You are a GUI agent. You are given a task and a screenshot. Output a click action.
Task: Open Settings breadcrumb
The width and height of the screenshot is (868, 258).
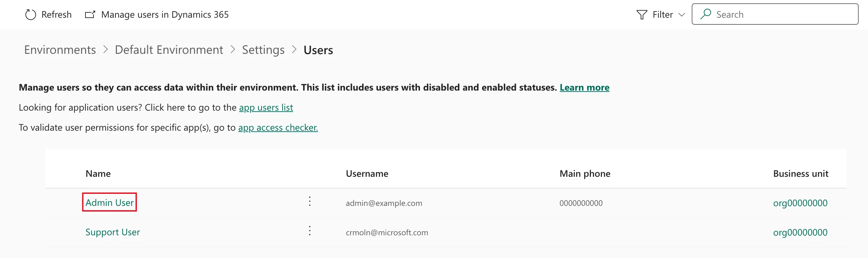click(263, 50)
